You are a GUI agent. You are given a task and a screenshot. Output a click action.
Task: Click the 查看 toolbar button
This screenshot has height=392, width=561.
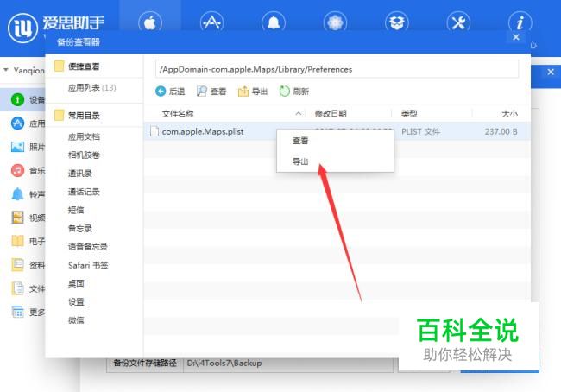pos(211,92)
